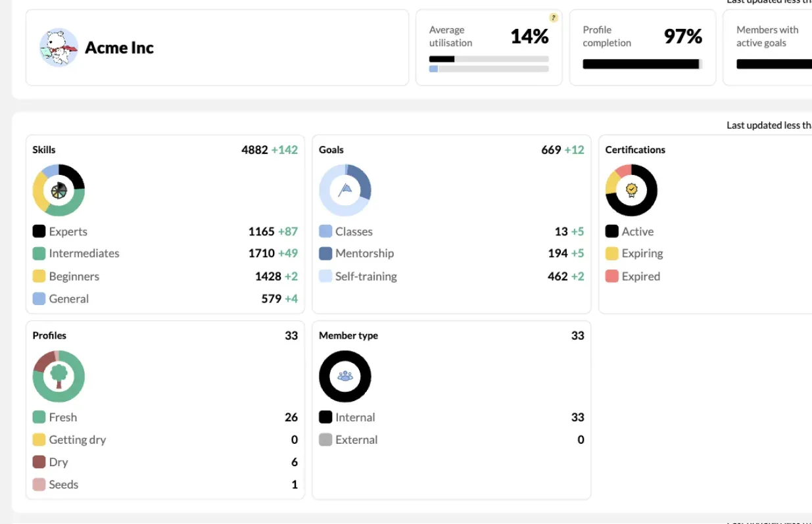Screen dimensions: 812x524
Task: Click the Classes label
Action: [x=354, y=231]
